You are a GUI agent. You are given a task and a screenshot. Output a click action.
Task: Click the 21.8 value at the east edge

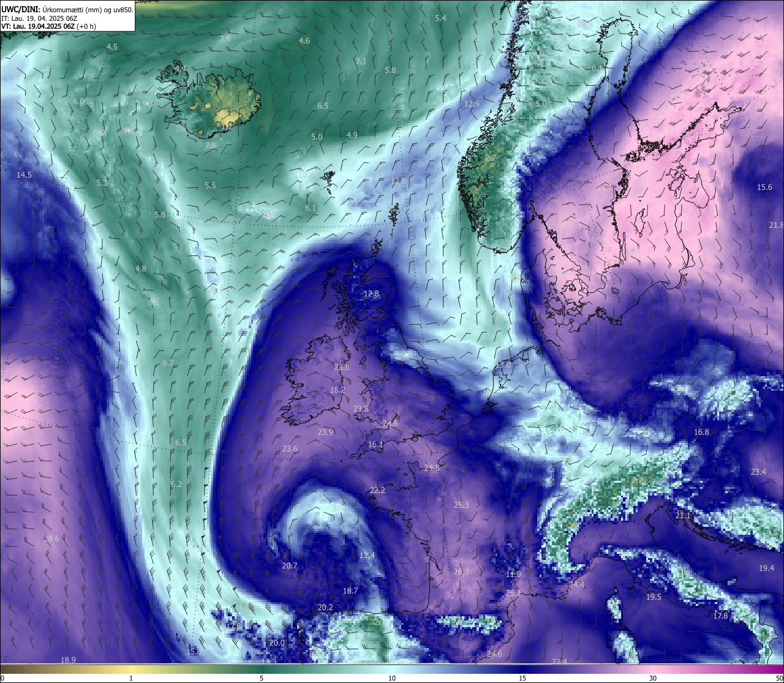(776, 225)
